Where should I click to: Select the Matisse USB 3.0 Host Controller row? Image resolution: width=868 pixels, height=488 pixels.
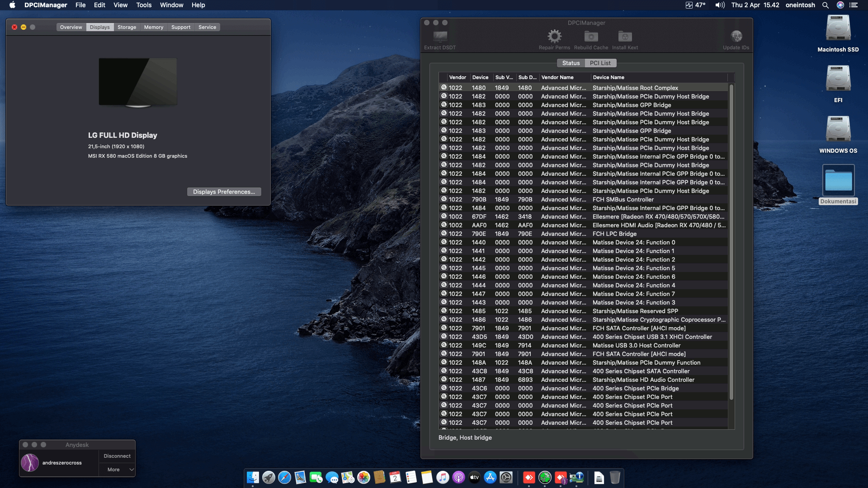click(x=584, y=345)
